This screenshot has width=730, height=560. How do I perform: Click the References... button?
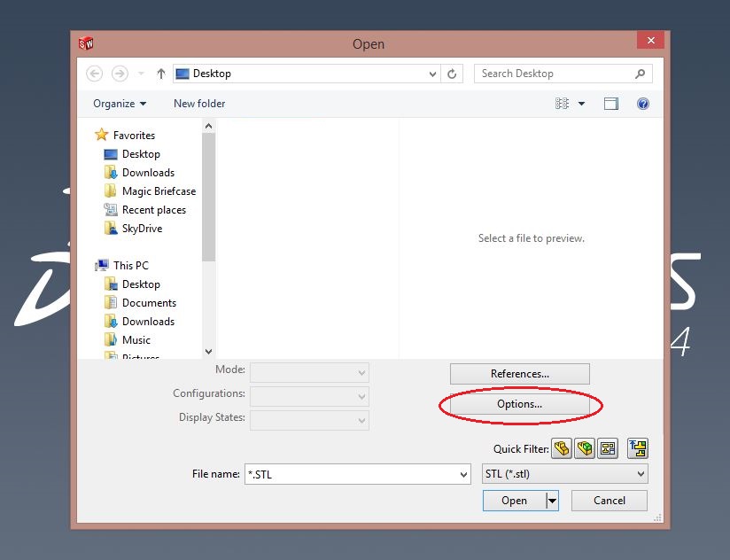click(x=519, y=374)
